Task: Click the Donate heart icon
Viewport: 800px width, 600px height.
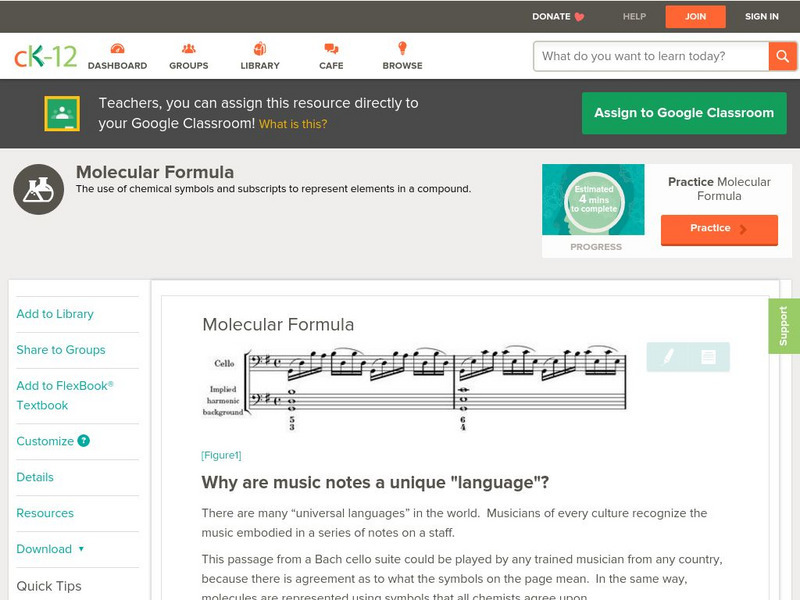Action: pos(579,17)
